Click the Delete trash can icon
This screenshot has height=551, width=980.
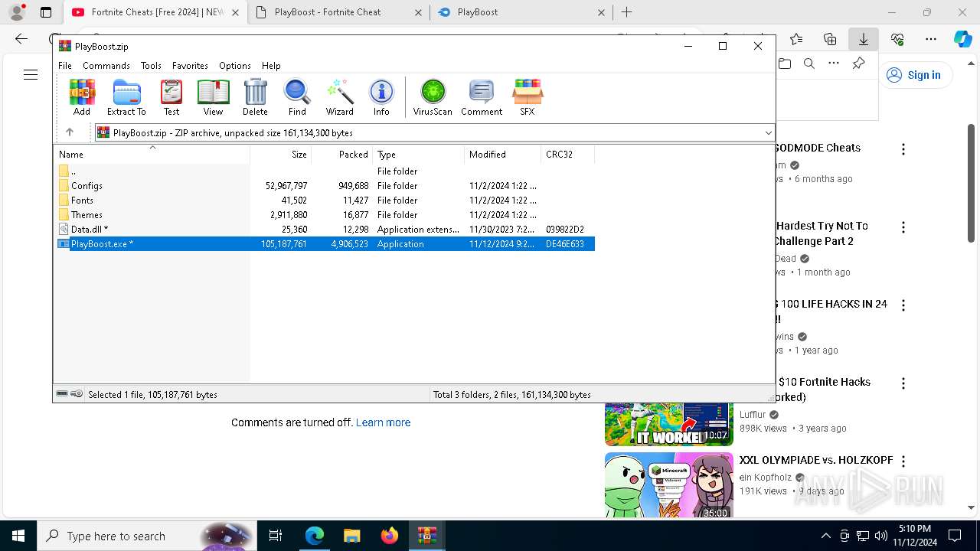[x=255, y=97]
